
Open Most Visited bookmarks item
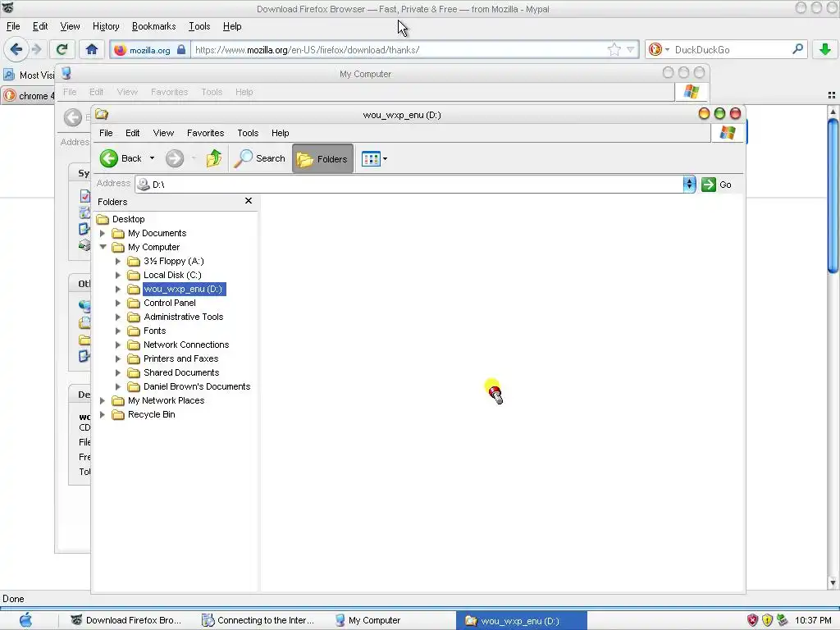coord(29,75)
